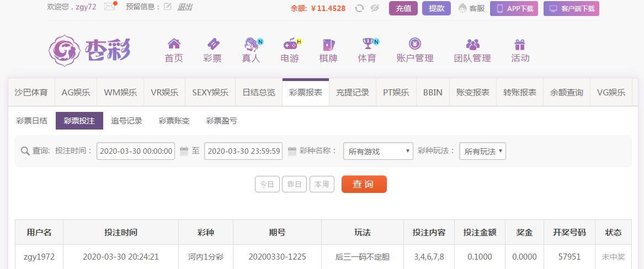Switch to BBIN tab

coord(433,92)
